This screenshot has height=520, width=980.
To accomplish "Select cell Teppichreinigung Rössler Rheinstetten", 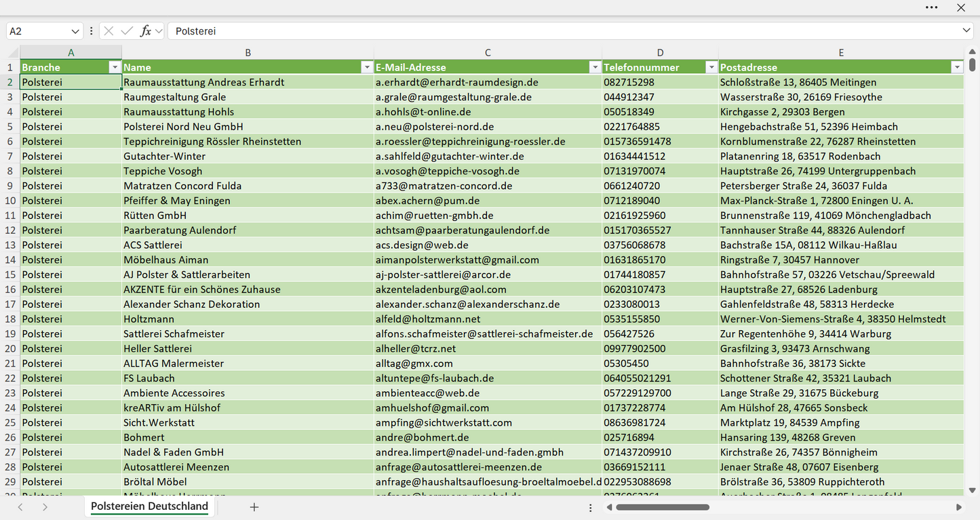I will 248,142.
